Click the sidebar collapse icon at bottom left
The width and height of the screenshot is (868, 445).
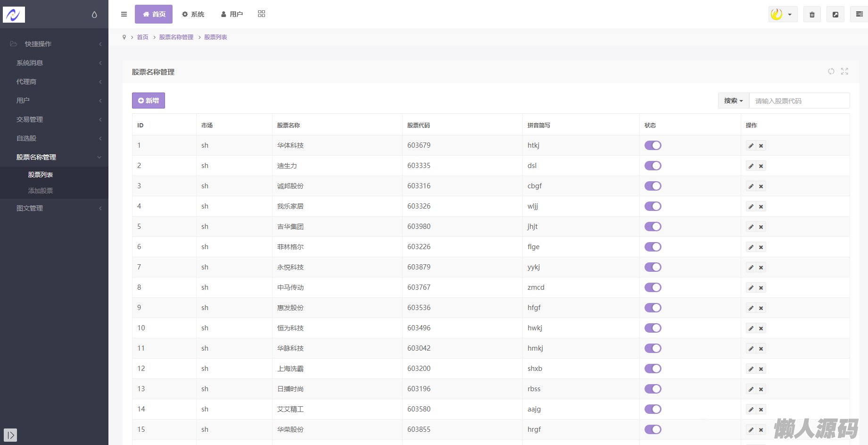(10, 435)
